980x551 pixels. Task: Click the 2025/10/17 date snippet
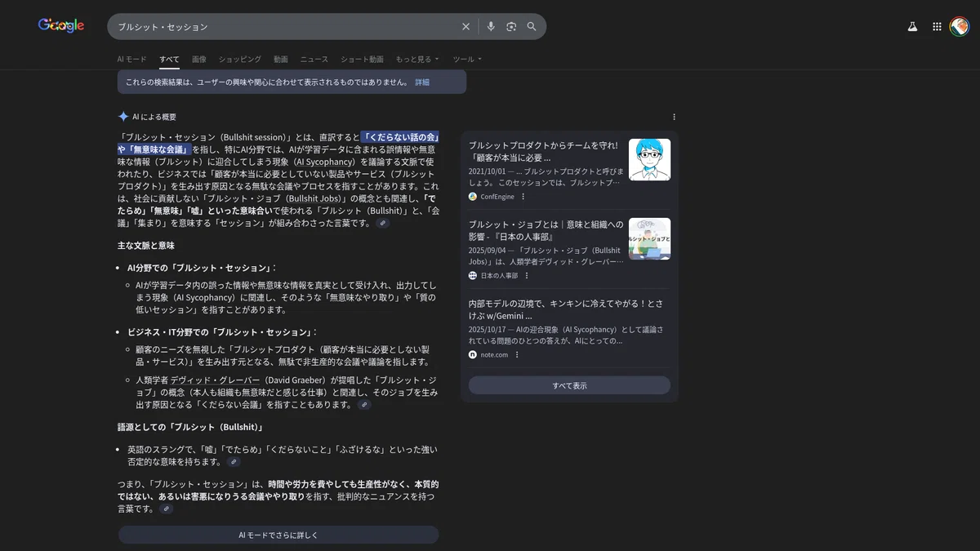[x=488, y=330]
